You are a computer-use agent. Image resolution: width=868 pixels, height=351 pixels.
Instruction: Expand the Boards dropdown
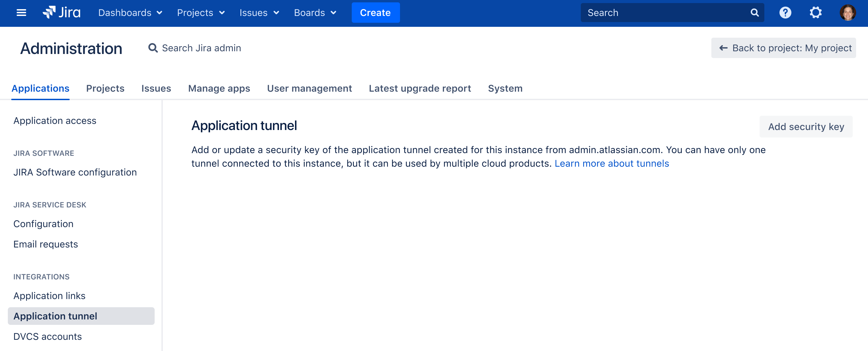pyautogui.click(x=315, y=13)
